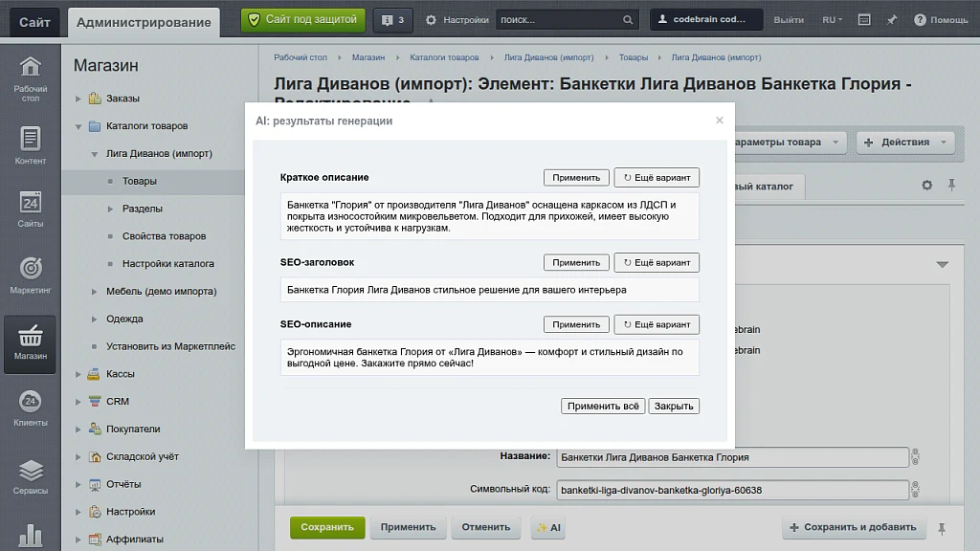Click the gear settings icon above the form

pos(926,185)
